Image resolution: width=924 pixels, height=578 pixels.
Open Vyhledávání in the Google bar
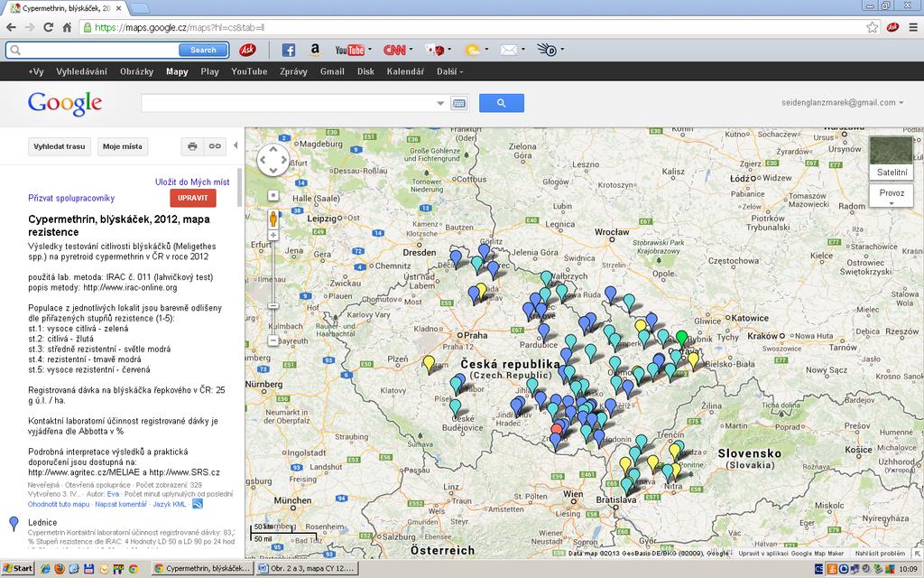click(81, 71)
